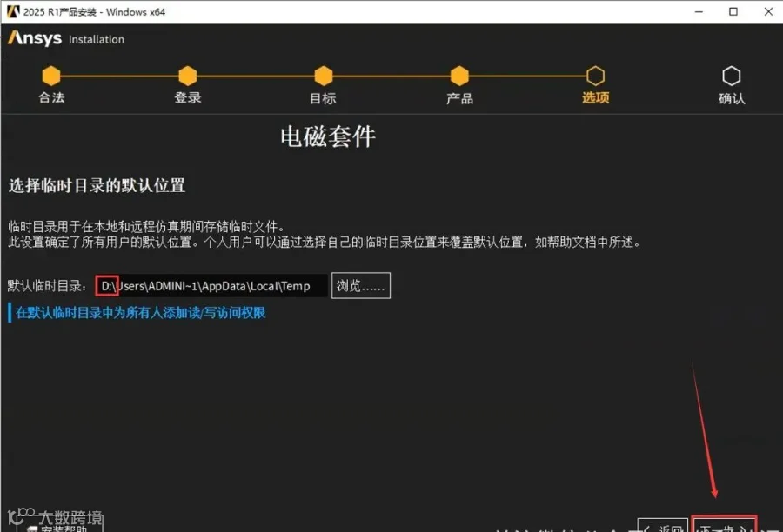The image size is (783, 532).
Task: Close the installer window
Action: [768, 11]
